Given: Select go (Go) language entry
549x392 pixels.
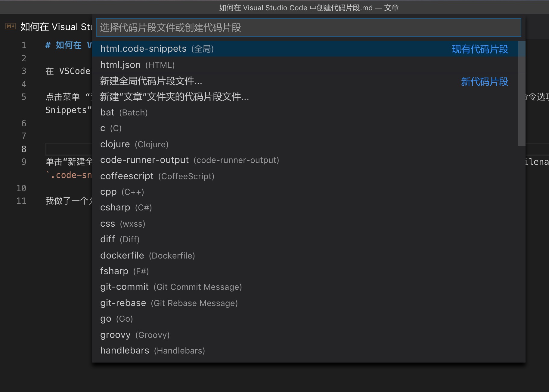Looking at the screenshot, I should click(x=116, y=319).
